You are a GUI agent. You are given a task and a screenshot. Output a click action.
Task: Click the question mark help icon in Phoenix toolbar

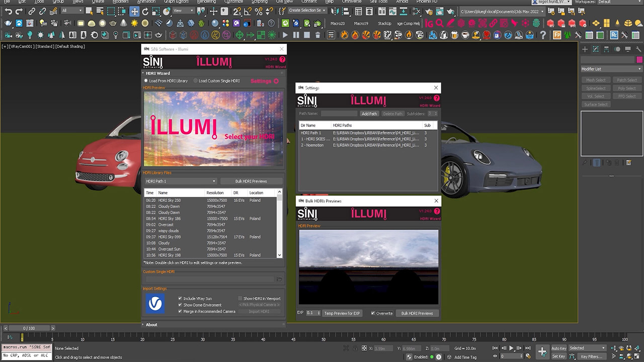(x=543, y=35)
